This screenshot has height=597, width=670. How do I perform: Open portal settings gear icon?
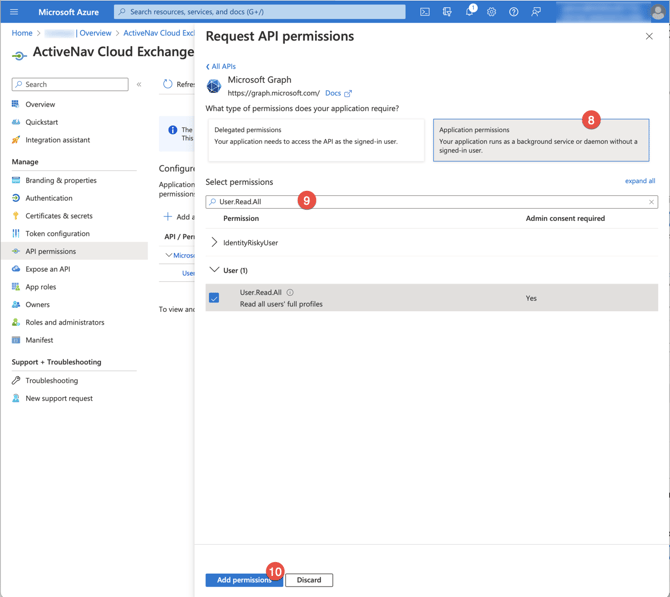pyautogui.click(x=491, y=12)
